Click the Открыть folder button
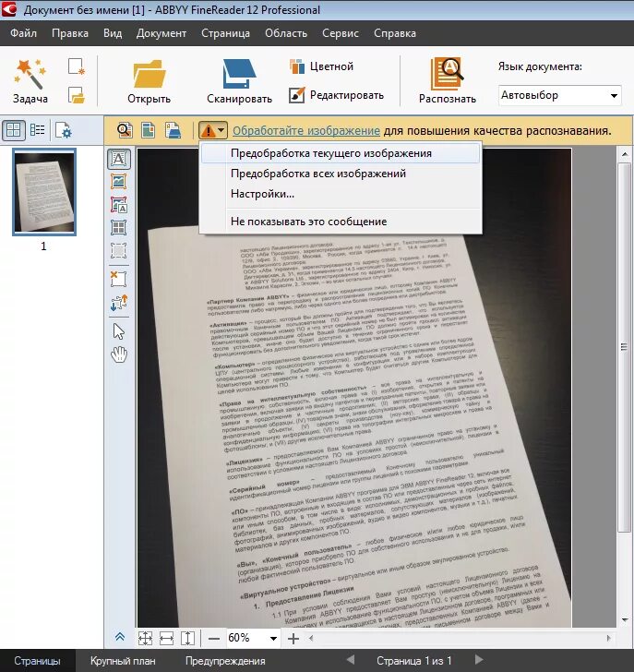Screen dimensions: 634x672 coord(150,81)
